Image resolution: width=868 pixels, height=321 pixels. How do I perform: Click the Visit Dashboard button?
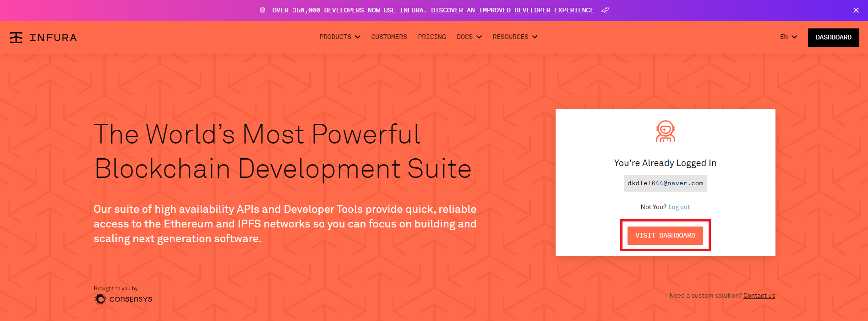pos(665,235)
